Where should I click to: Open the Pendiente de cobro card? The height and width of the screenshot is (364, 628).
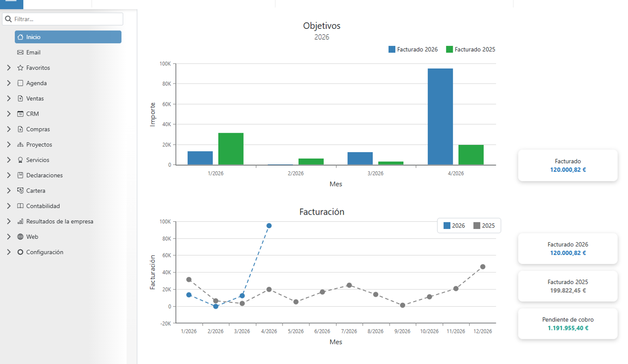pyautogui.click(x=567, y=324)
